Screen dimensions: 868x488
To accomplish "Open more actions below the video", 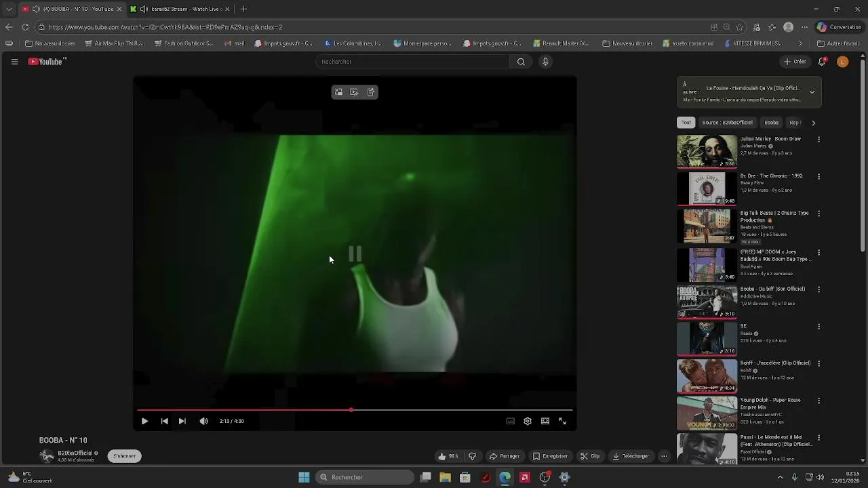I will tap(665, 456).
